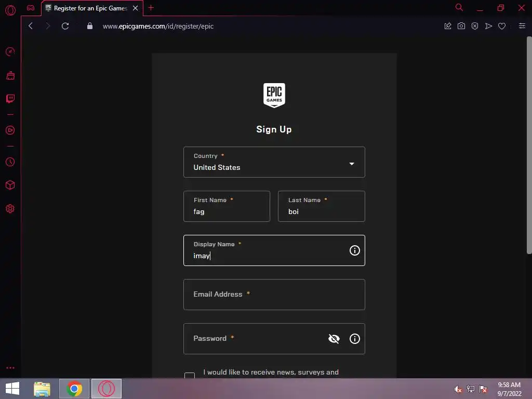Open the Opera GX menu logo
Image resolution: width=532 pixels, height=399 pixels.
pos(10,10)
